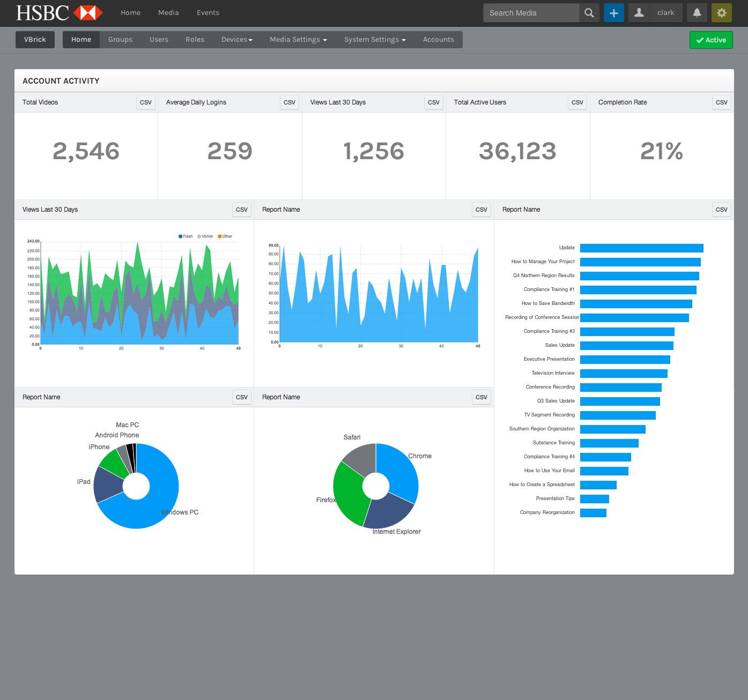This screenshot has height=700, width=748.
Task: Click the green Active status button
Action: 711,40
